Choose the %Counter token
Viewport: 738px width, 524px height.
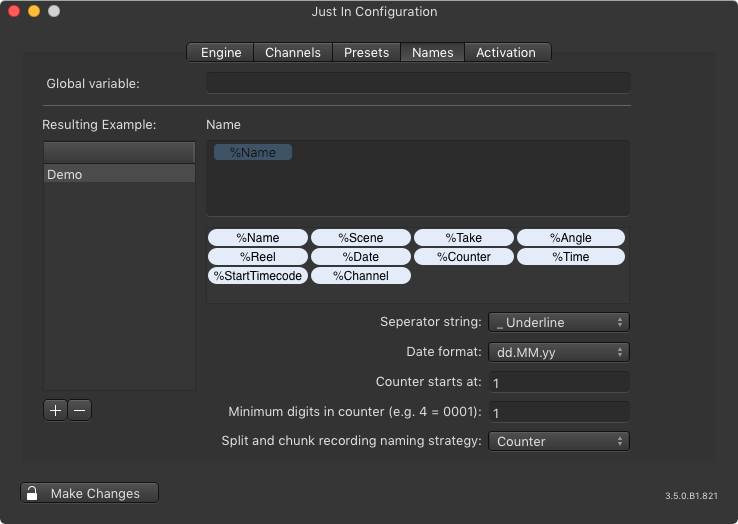pyautogui.click(x=464, y=257)
